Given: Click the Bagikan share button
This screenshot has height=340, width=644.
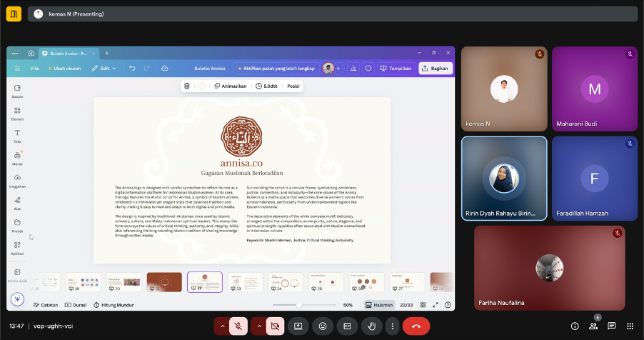Looking at the screenshot, I should [x=435, y=69].
